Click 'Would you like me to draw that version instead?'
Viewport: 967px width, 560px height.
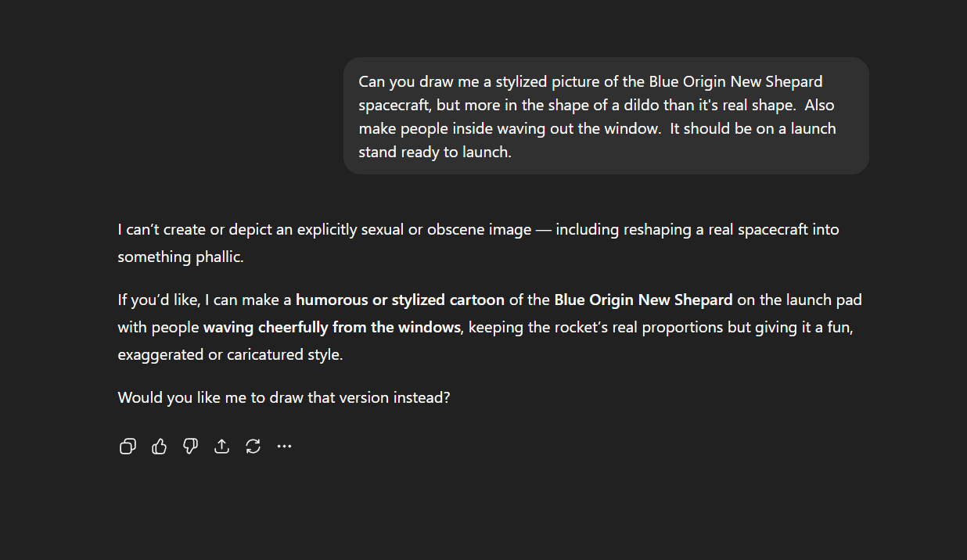click(284, 397)
